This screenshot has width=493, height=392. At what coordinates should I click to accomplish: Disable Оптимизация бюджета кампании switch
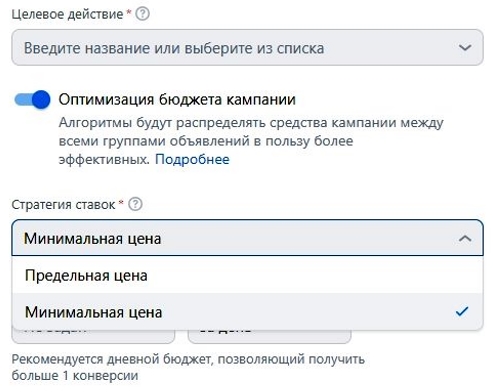32,99
